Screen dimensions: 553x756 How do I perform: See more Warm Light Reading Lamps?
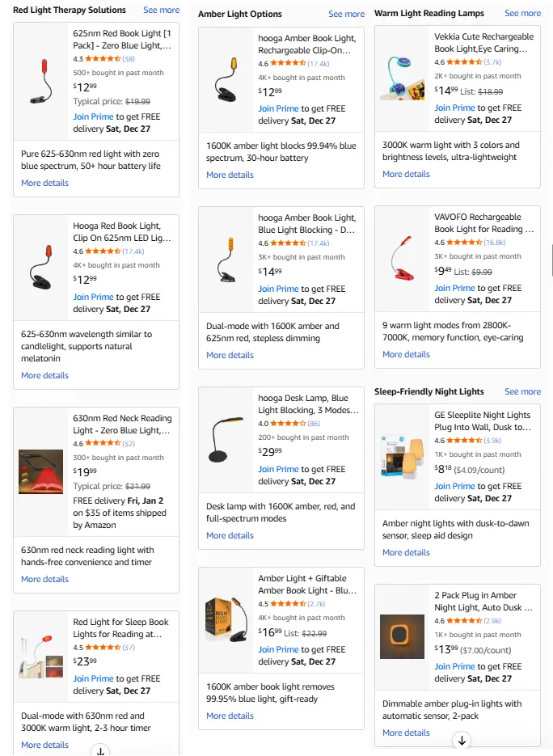523,14
